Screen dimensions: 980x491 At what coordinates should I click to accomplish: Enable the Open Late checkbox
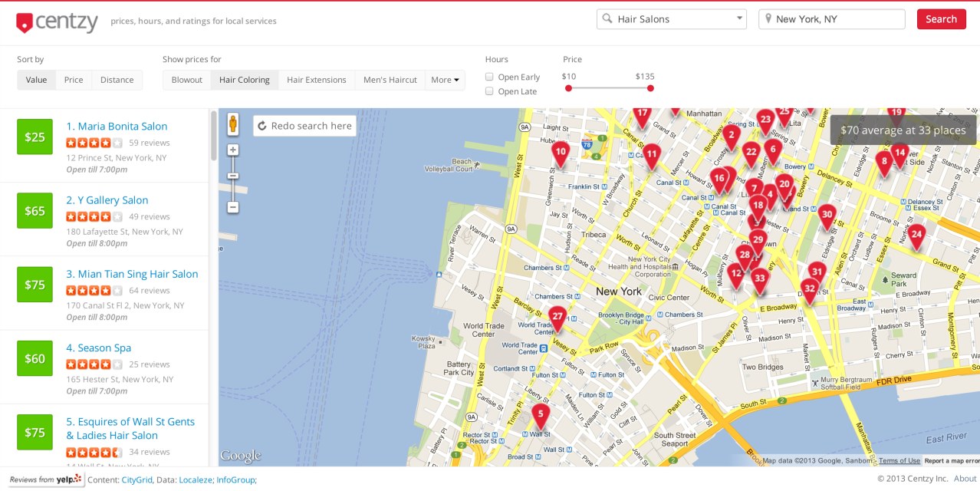pos(489,91)
